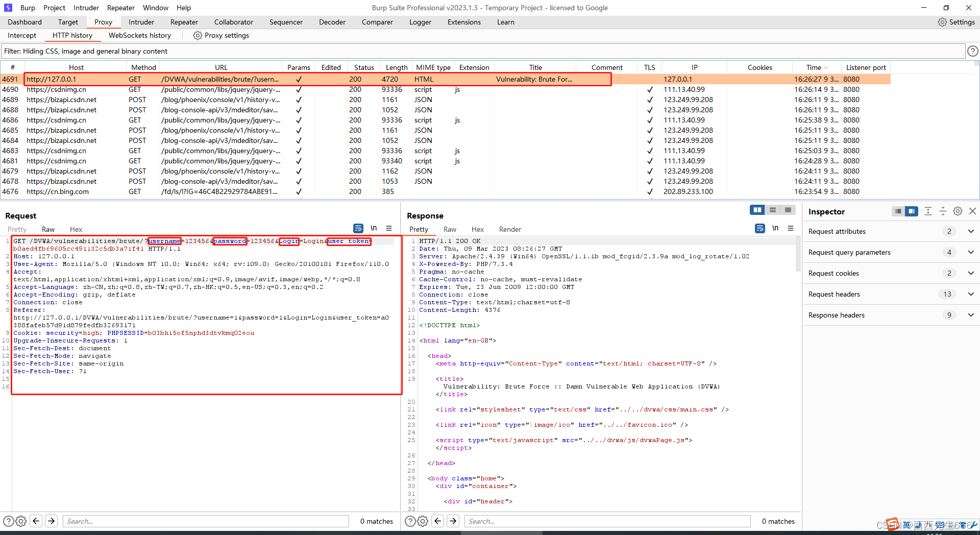This screenshot has width=980, height=535.
Task: Click Request panel search help icon
Action: (x=9, y=521)
